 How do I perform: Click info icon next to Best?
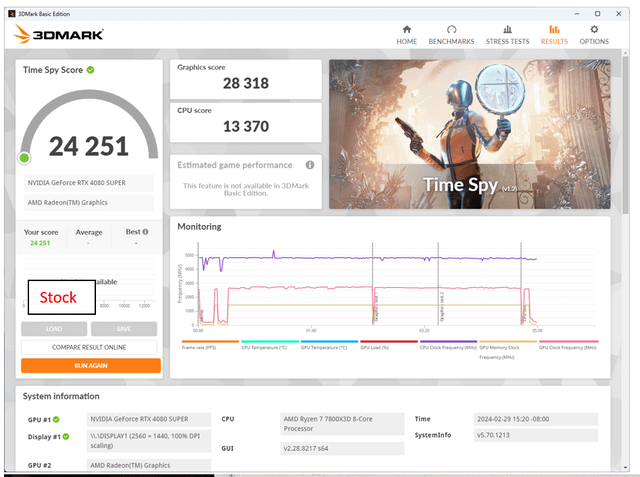pos(145,232)
